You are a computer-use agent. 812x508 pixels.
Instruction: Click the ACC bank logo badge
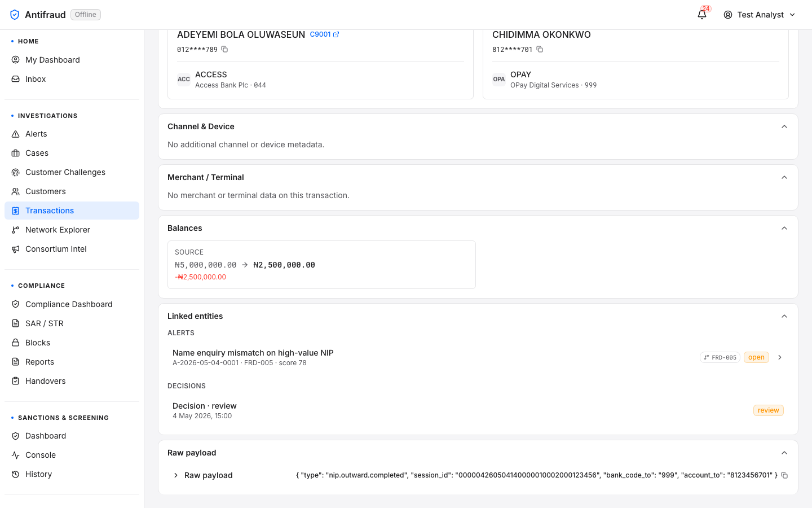click(x=184, y=79)
